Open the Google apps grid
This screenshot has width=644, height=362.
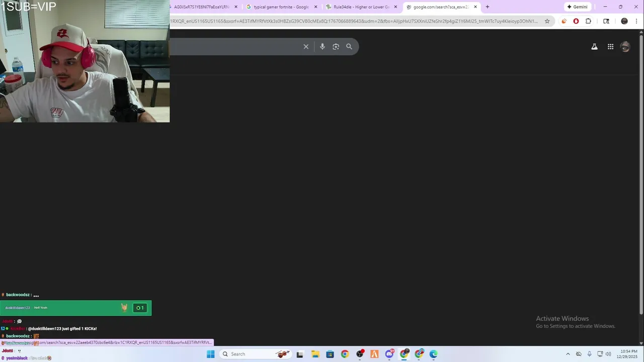pyautogui.click(x=610, y=47)
